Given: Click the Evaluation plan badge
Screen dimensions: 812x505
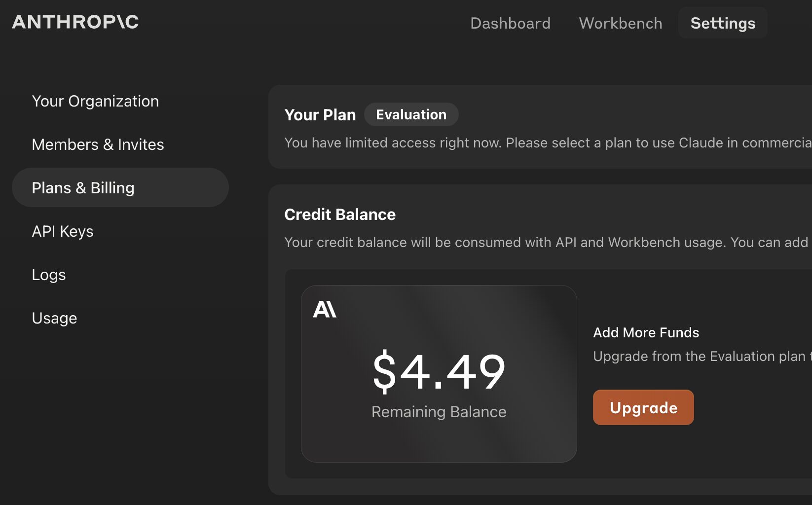Looking at the screenshot, I should [x=411, y=115].
